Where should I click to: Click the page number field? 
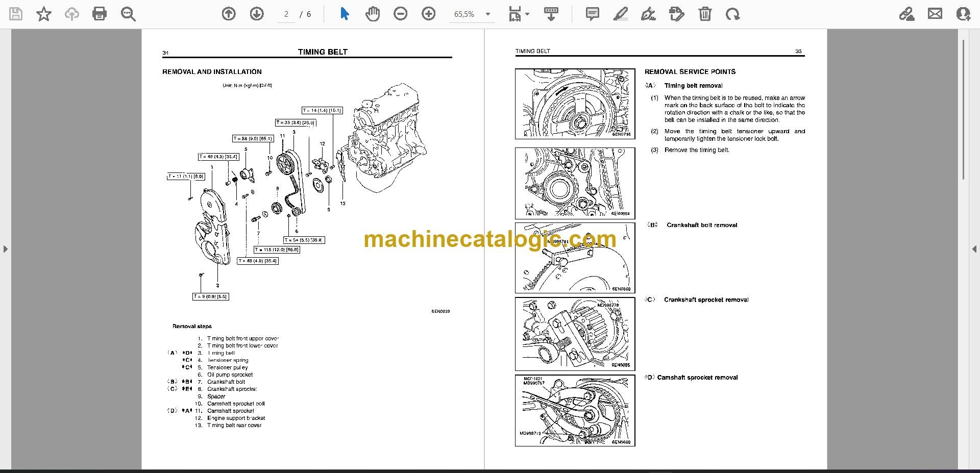286,14
